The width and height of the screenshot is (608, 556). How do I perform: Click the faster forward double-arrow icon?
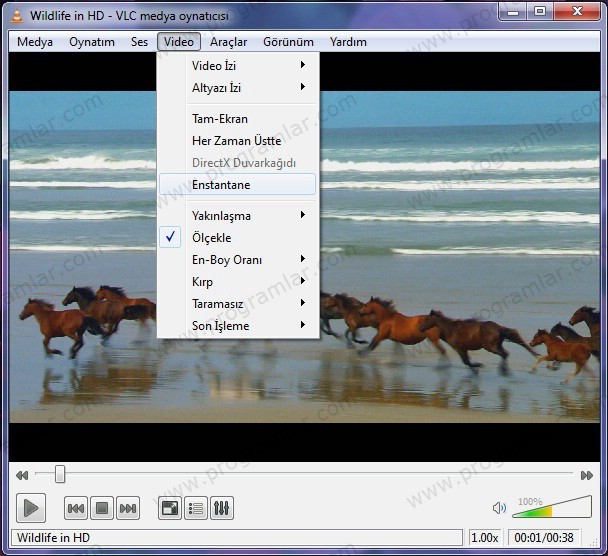(x=587, y=475)
